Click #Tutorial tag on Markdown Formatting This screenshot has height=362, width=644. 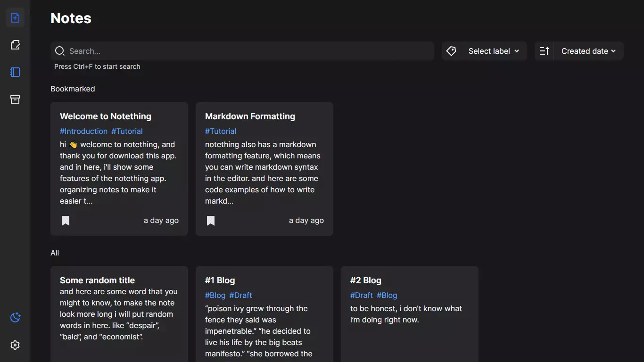pos(221,131)
